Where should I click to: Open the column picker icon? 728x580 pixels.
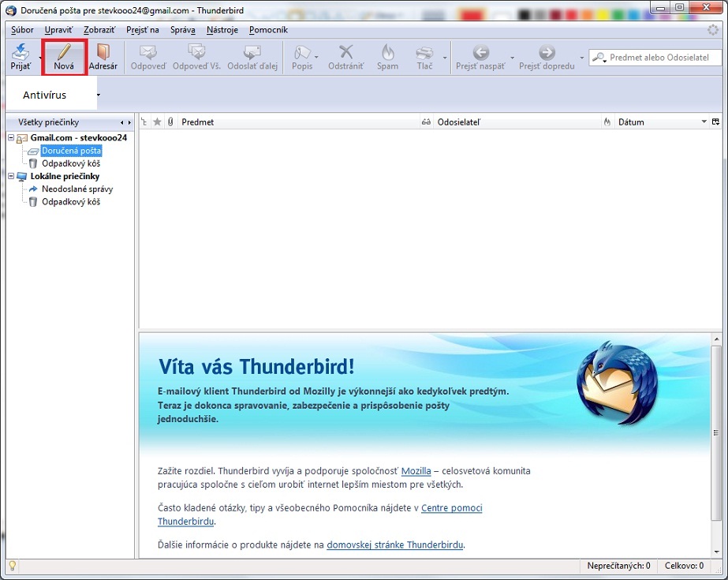coord(715,122)
